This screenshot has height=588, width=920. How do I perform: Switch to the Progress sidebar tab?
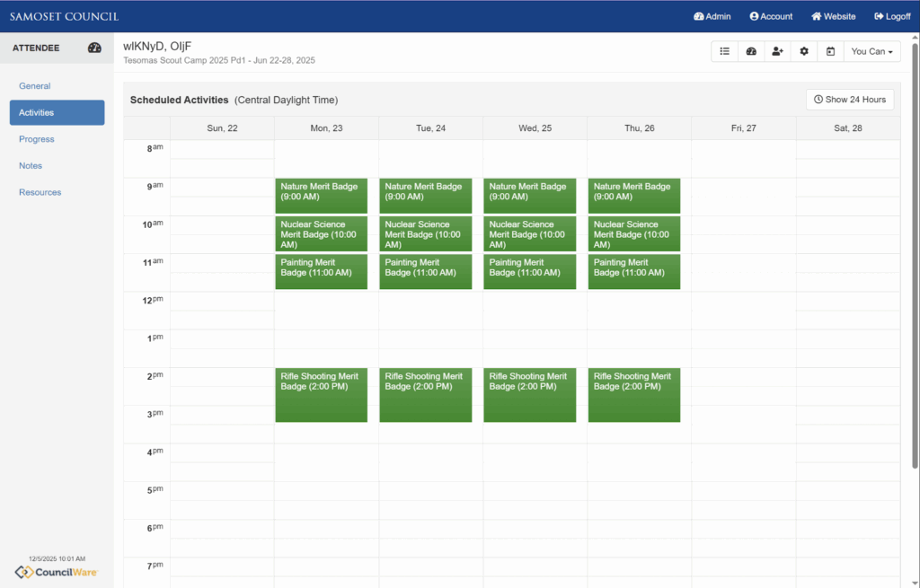point(37,139)
